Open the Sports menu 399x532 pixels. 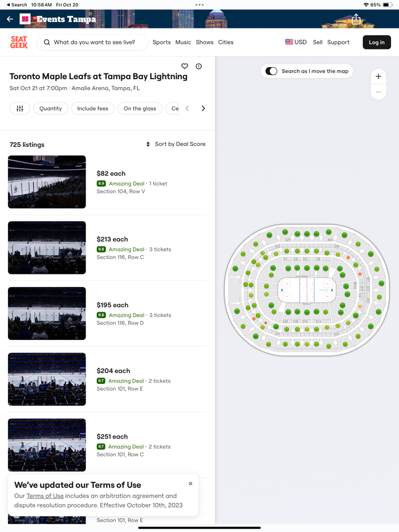(161, 42)
